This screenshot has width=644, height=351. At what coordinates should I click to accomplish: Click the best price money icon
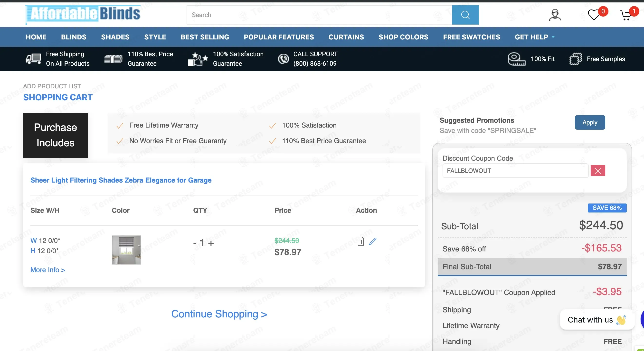coord(113,59)
